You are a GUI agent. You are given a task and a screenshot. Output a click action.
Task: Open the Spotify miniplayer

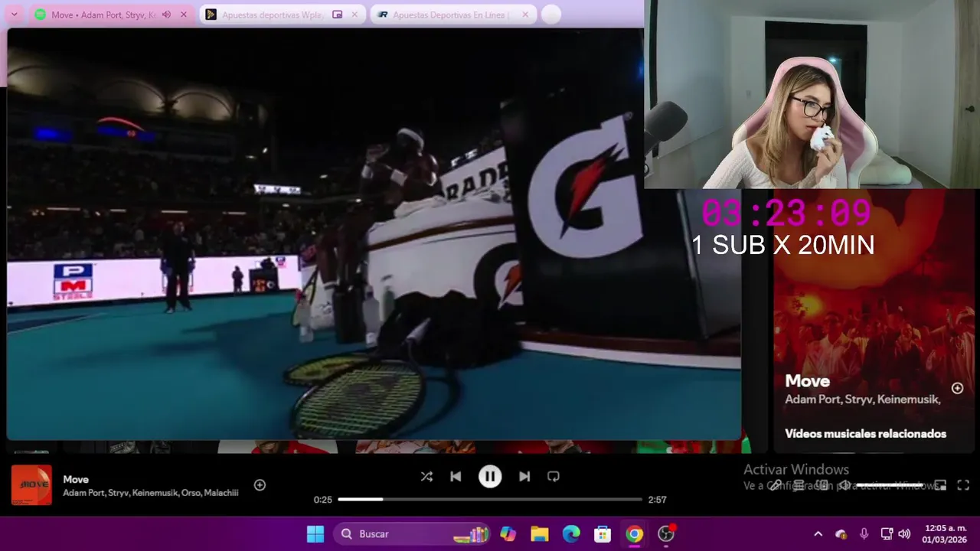[940, 485]
